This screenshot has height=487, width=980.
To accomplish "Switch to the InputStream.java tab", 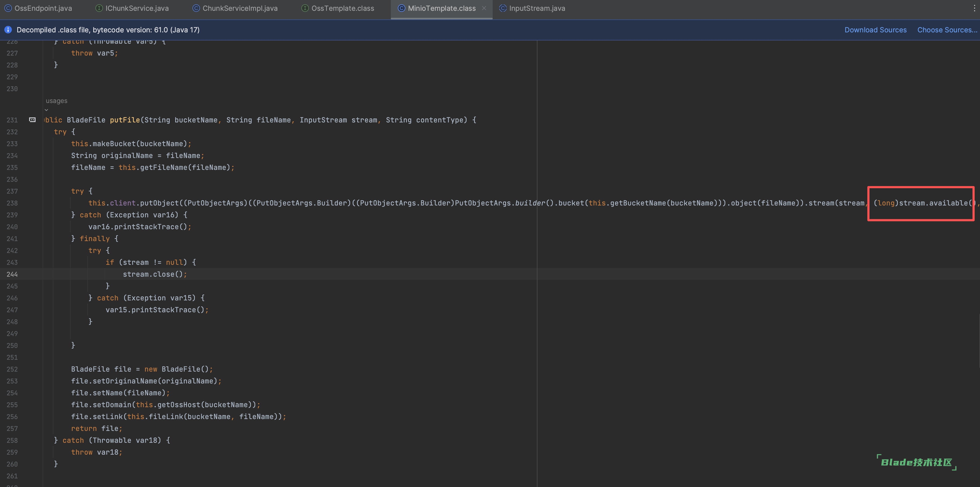I will 532,8.
